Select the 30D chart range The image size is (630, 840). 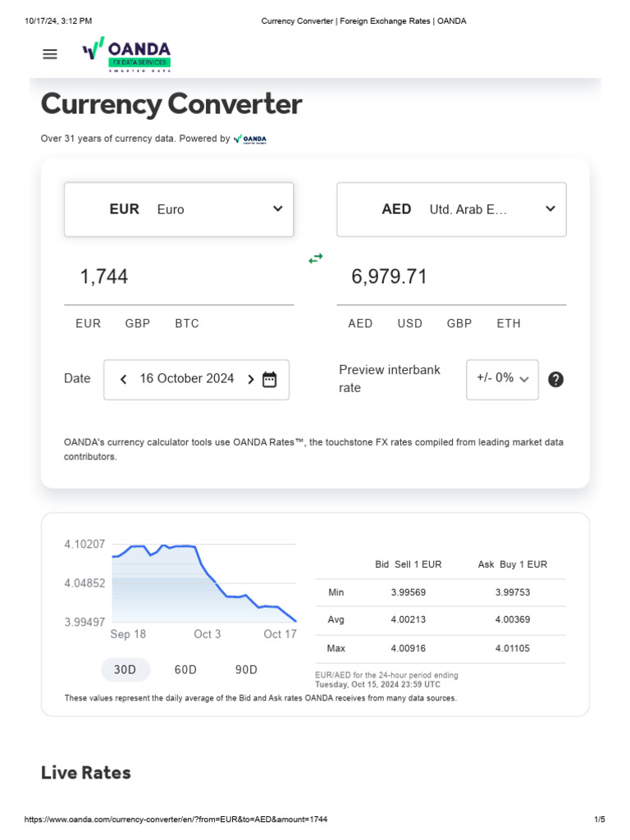125,669
